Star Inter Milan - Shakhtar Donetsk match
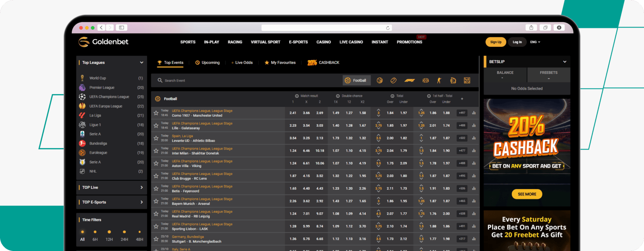 (156, 151)
